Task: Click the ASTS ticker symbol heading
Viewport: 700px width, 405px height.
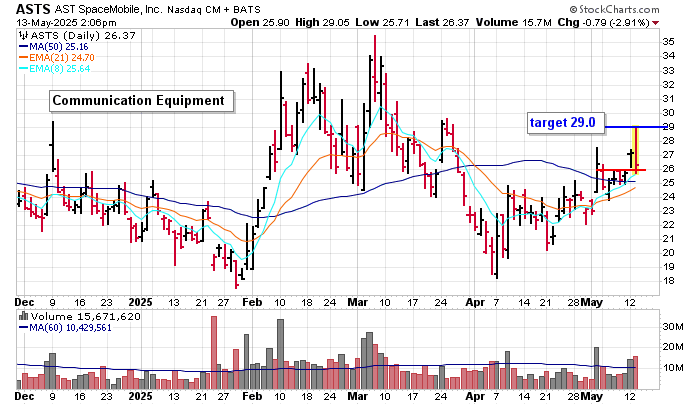Action: 33,9
